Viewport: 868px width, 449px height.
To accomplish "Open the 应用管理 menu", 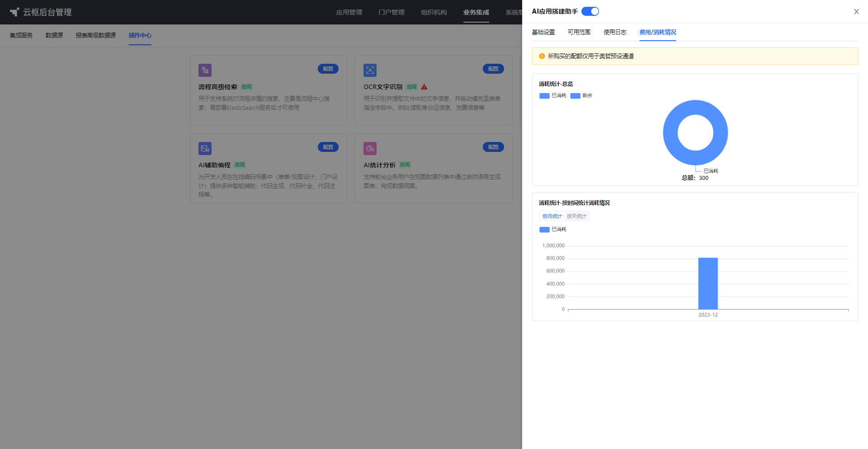I will 349,12.
